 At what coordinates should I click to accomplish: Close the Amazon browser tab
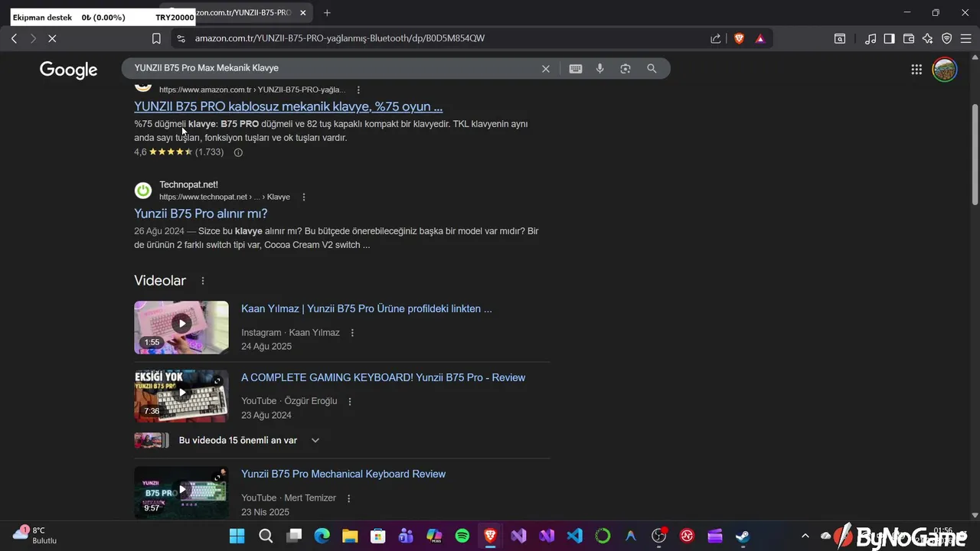(302, 13)
